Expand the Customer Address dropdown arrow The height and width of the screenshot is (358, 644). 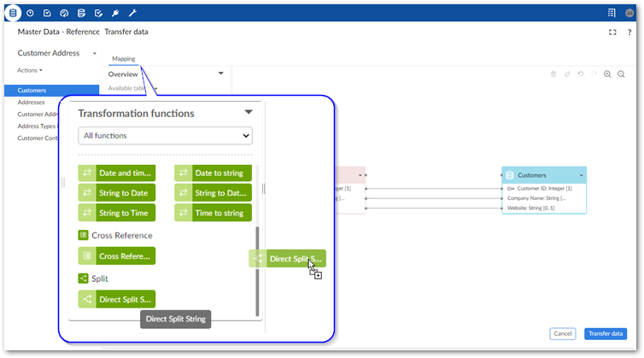(95, 53)
